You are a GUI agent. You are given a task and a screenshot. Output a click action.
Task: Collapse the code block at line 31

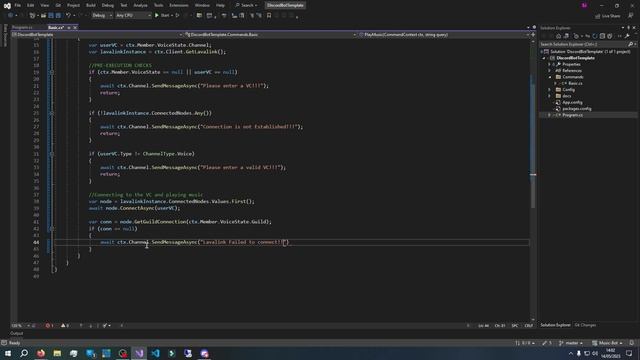(52, 154)
